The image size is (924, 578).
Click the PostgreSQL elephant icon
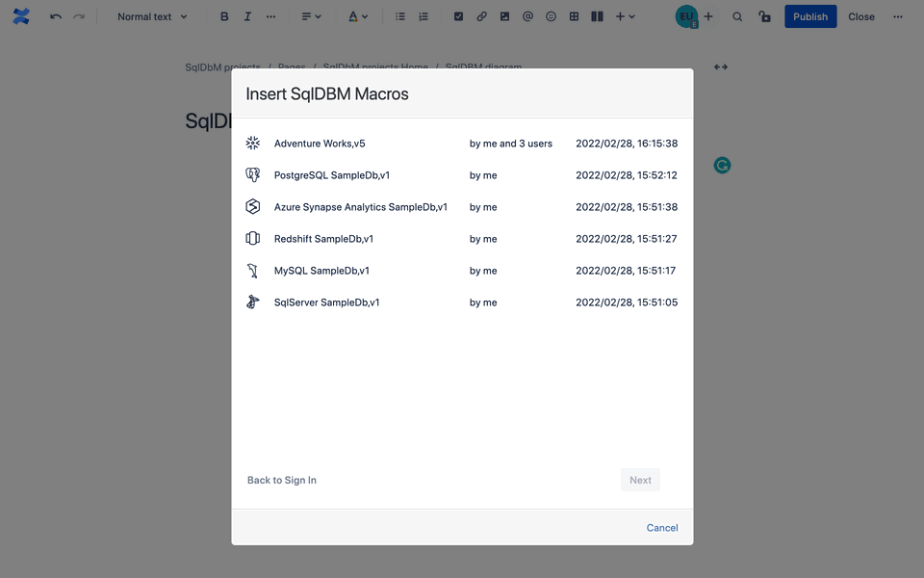pyautogui.click(x=253, y=174)
